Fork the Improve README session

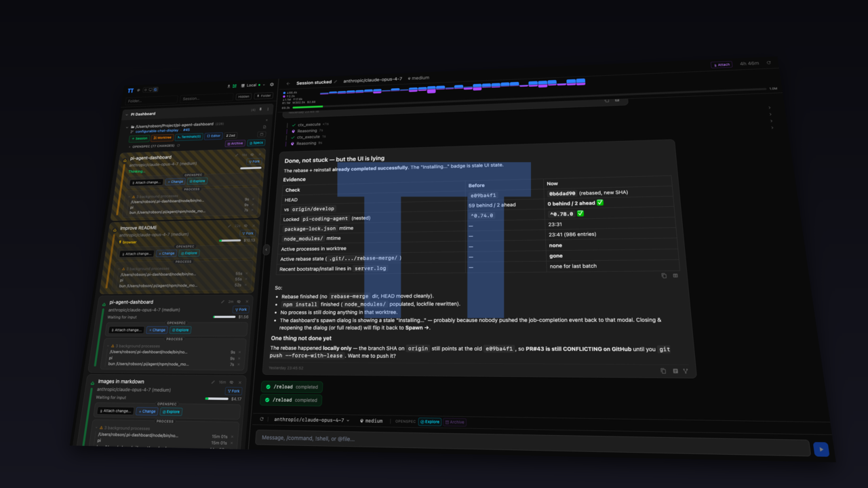tap(248, 233)
